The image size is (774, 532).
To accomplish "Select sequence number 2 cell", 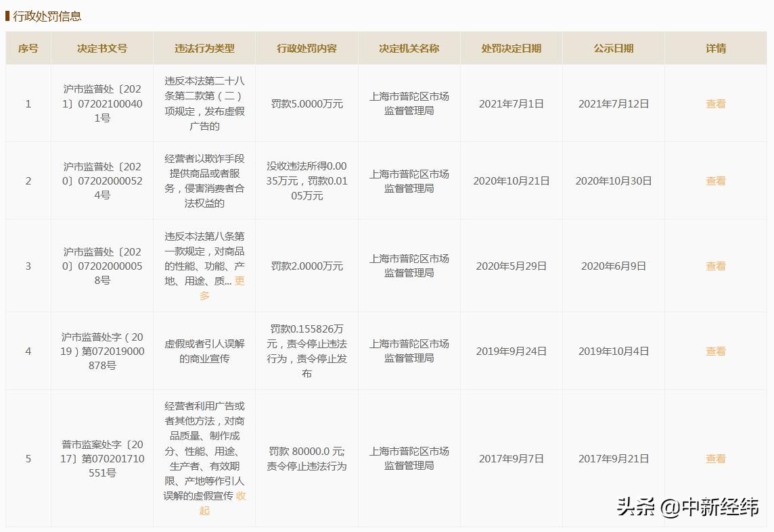I will (x=28, y=181).
